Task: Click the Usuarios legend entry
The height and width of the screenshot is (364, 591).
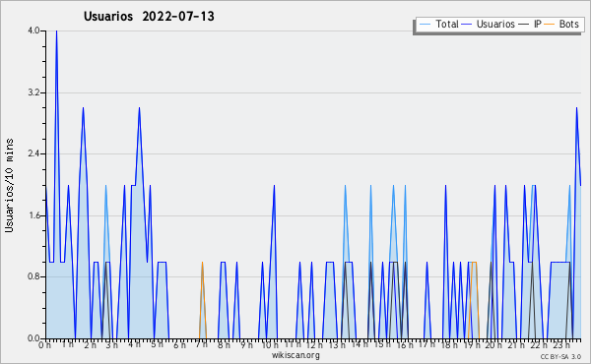Action: (x=489, y=24)
